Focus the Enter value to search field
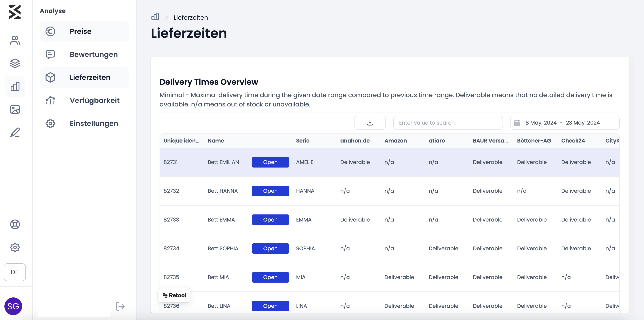644x320 pixels. click(x=448, y=123)
